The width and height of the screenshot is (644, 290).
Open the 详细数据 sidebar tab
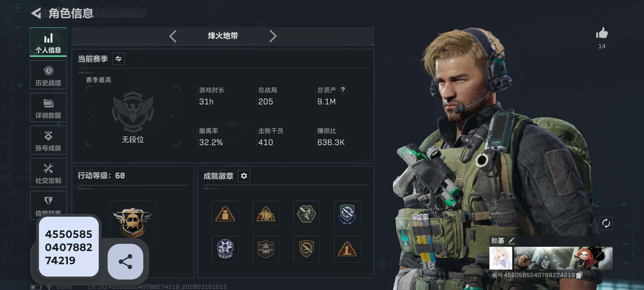(x=48, y=107)
